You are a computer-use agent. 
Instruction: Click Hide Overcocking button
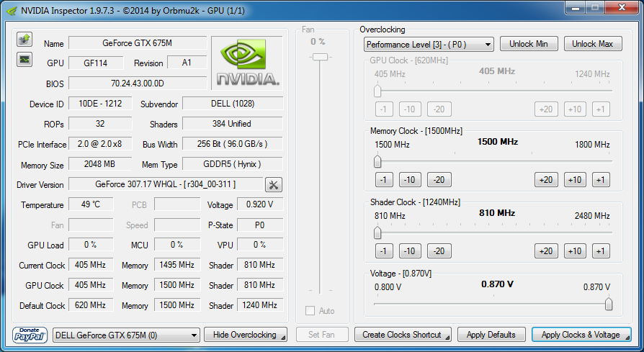click(x=245, y=335)
